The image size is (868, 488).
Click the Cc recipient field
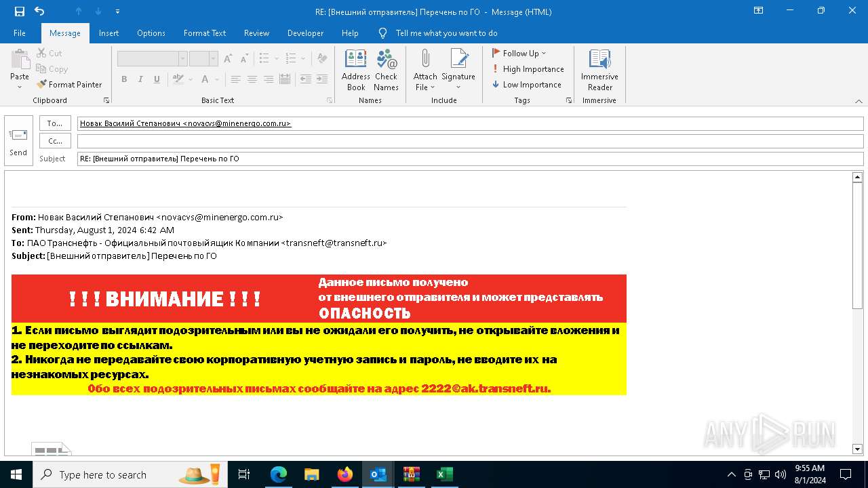pyautogui.click(x=470, y=141)
